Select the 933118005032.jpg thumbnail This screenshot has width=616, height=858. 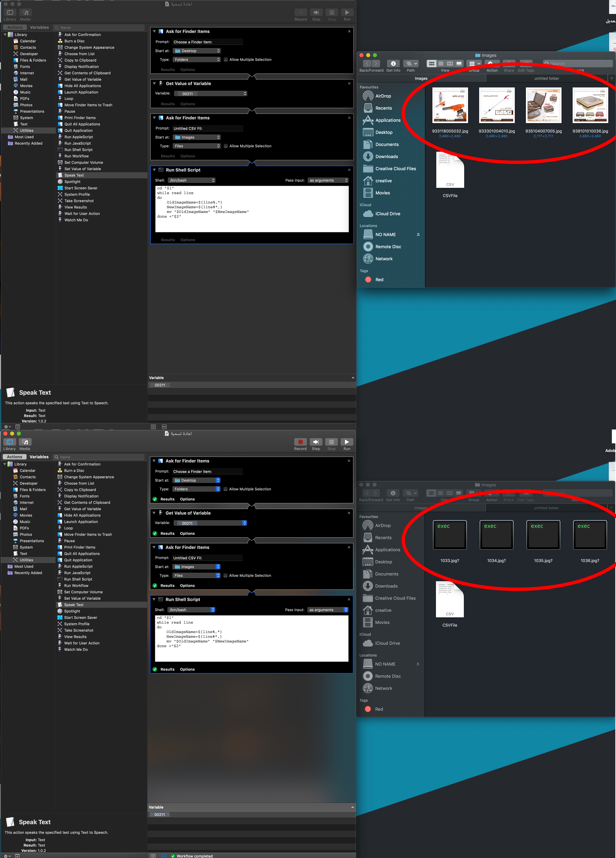tap(450, 106)
